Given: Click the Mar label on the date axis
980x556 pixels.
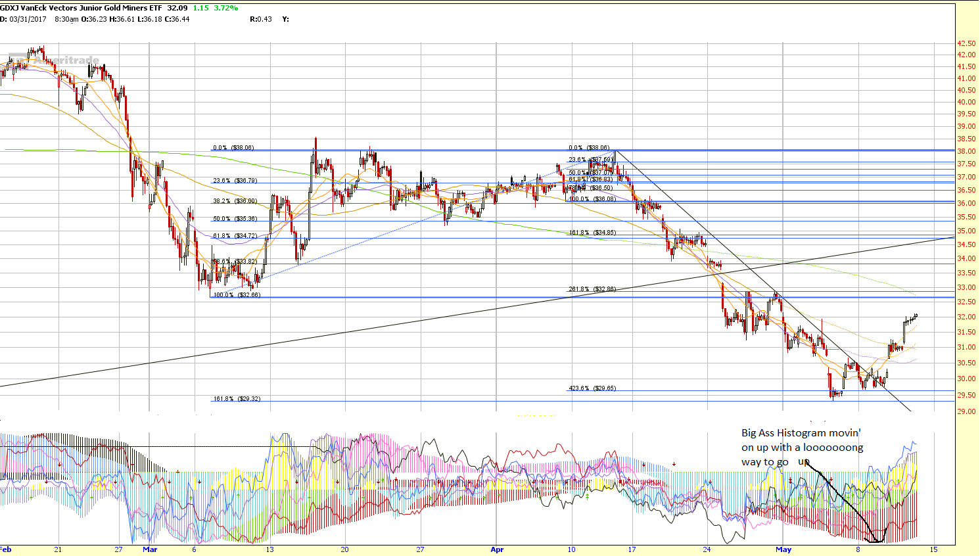Looking at the screenshot, I should coord(150,549).
